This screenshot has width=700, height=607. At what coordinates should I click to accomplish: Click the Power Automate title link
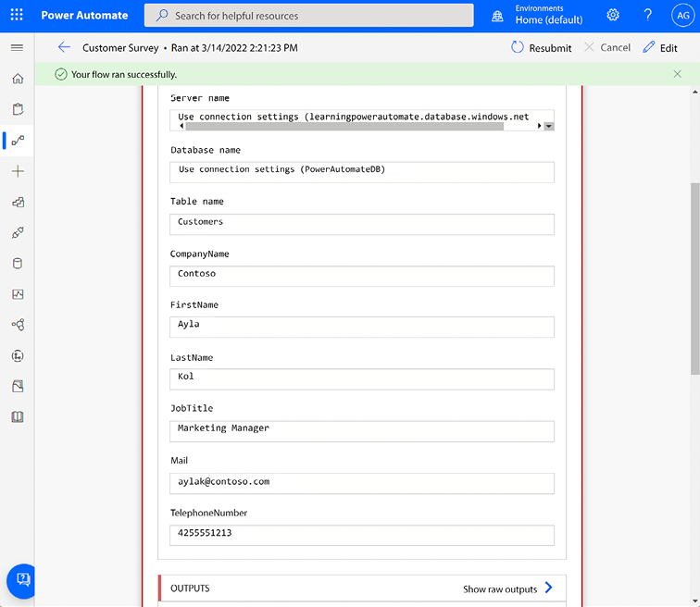click(x=84, y=15)
